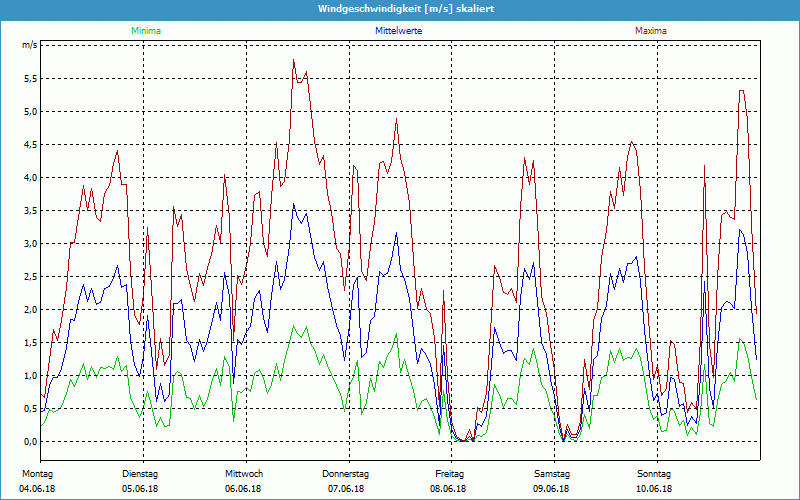Click the 5,0 y-axis value
Screen dimensions: 800x500
30,112
